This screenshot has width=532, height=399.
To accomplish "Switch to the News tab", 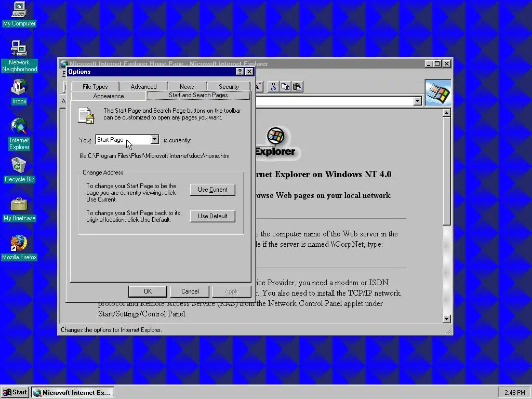I will click(187, 87).
